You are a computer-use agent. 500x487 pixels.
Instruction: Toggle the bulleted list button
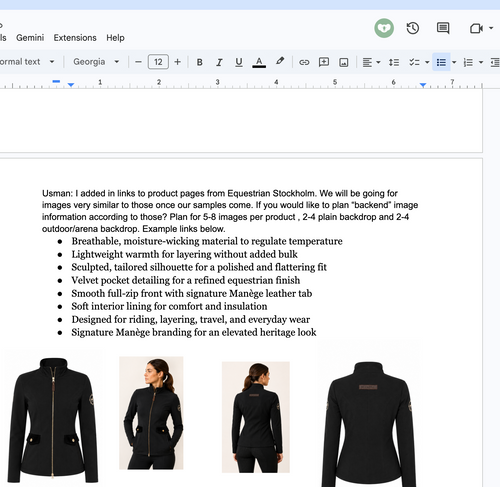point(441,62)
